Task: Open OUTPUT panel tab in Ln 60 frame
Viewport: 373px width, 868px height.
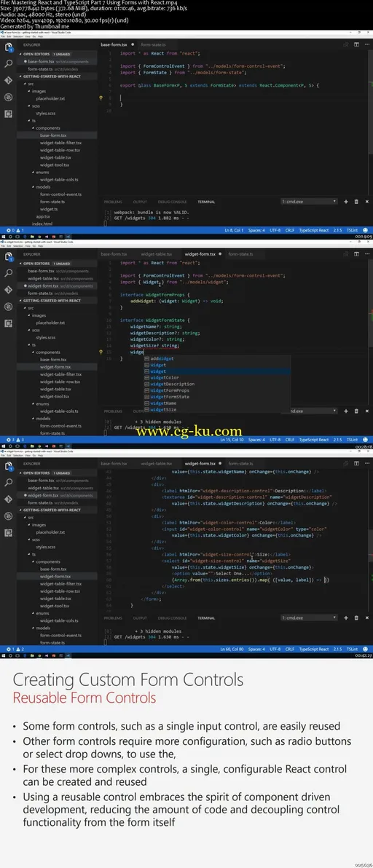Action: (x=140, y=618)
